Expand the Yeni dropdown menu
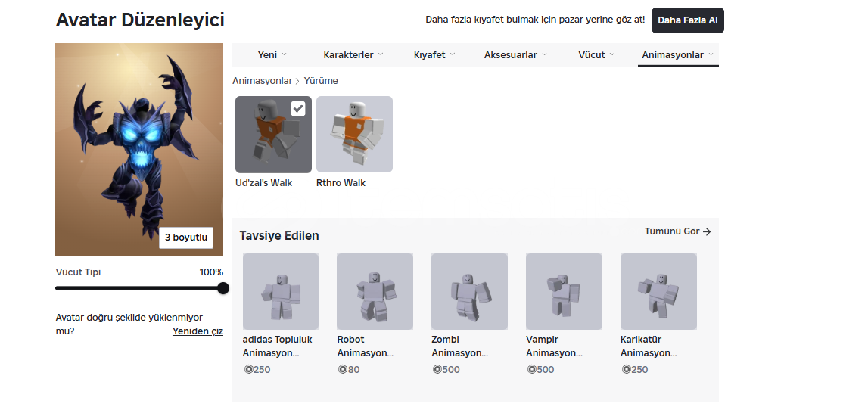The height and width of the screenshot is (413, 868). click(x=272, y=55)
